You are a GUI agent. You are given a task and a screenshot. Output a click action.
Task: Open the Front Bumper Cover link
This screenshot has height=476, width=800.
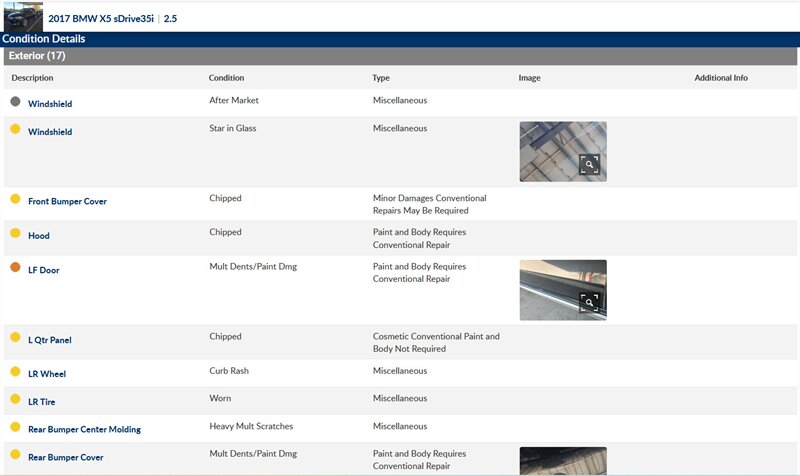coord(67,202)
